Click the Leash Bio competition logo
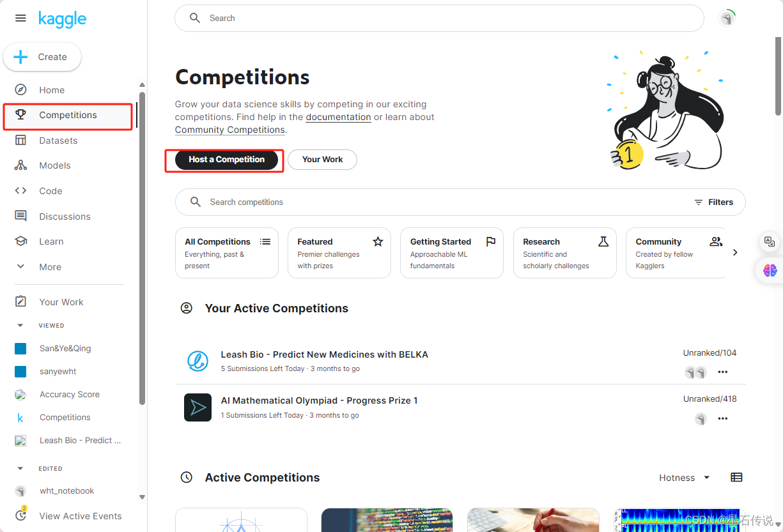This screenshot has width=783, height=532. pyautogui.click(x=198, y=361)
